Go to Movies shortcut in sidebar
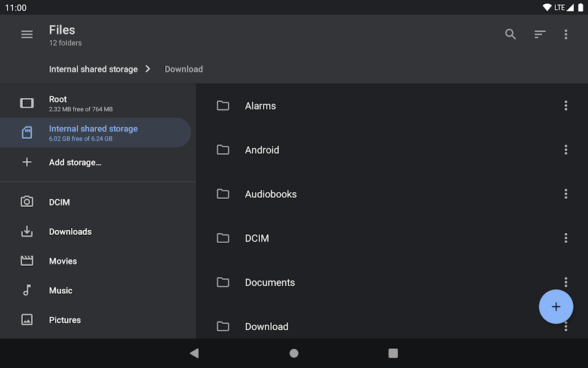 [x=63, y=261]
